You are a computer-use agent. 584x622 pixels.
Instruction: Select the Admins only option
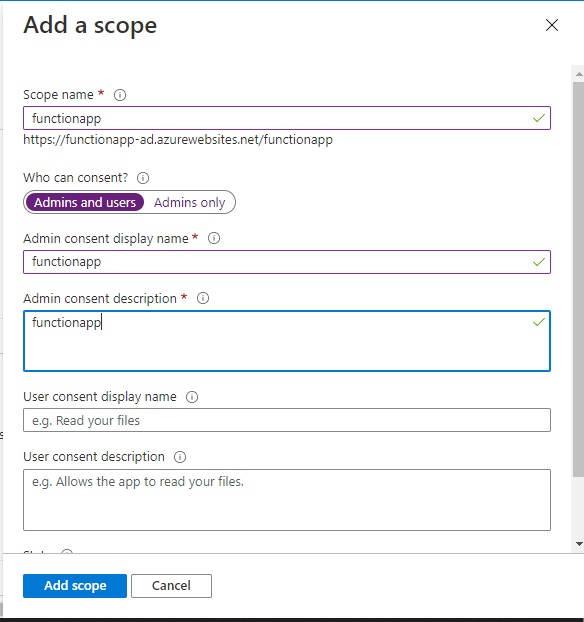click(190, 202)
